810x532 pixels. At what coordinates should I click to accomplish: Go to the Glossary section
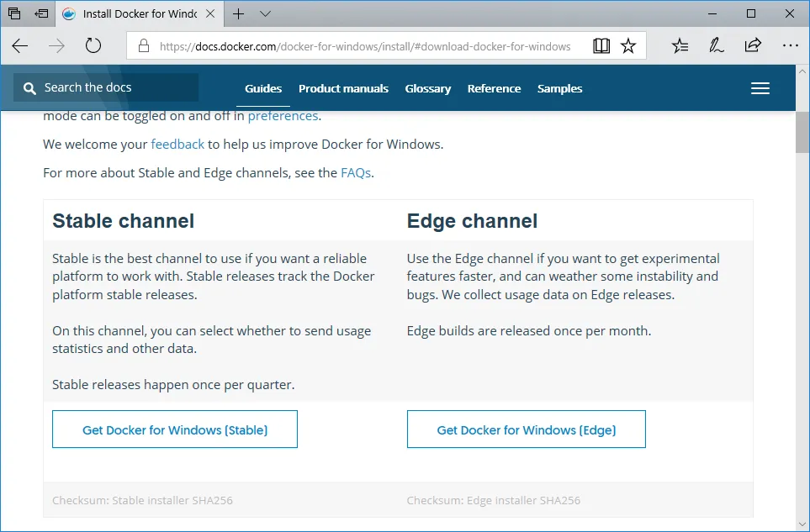[427, 88]
